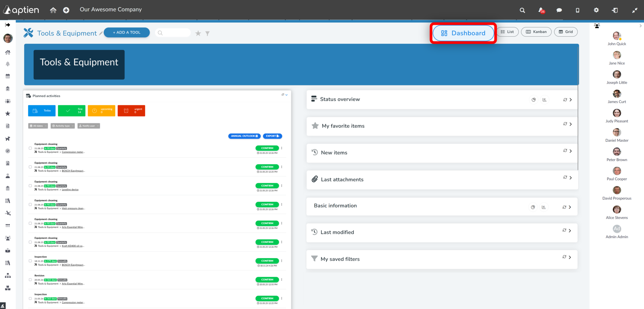Open the Leveling device link
Viewport: 644px width, 309px height.
coord(70,190)
